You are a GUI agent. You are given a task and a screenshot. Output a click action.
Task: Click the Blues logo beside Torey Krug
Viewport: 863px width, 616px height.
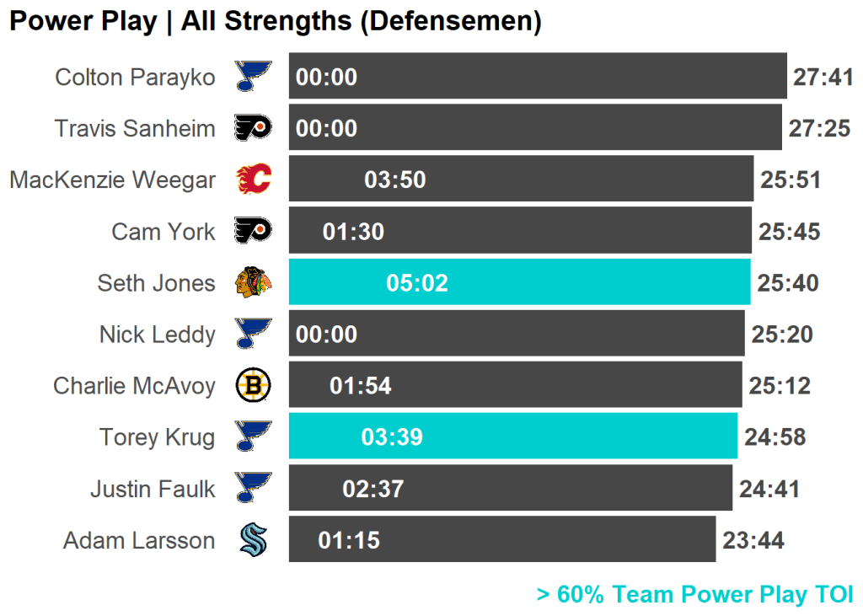coord(253,437)
